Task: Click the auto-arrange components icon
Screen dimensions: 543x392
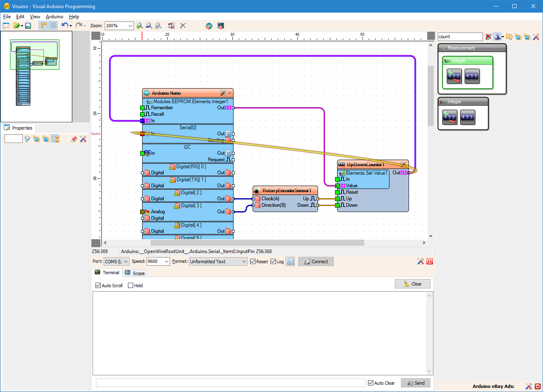Action: click(171, 26)
